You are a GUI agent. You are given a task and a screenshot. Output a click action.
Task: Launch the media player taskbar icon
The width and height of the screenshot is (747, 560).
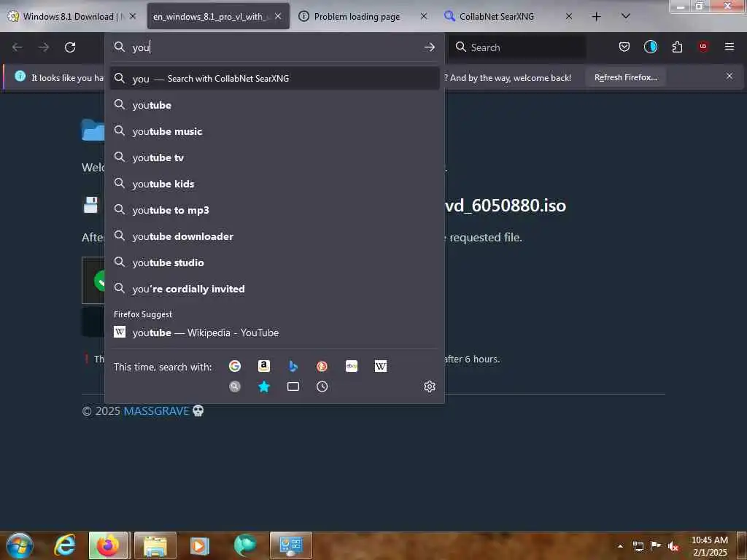200,545
